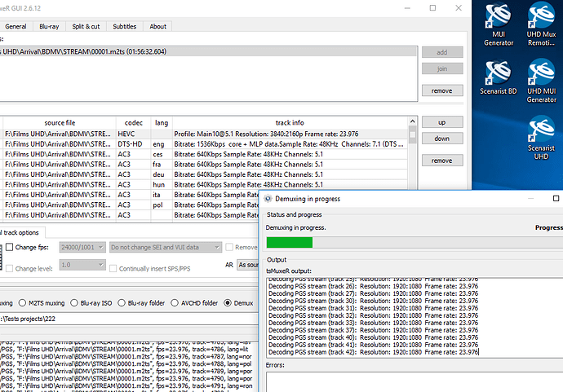Remove the selected track from list
This screenshot has height=392, width=563.
(442, 161)
